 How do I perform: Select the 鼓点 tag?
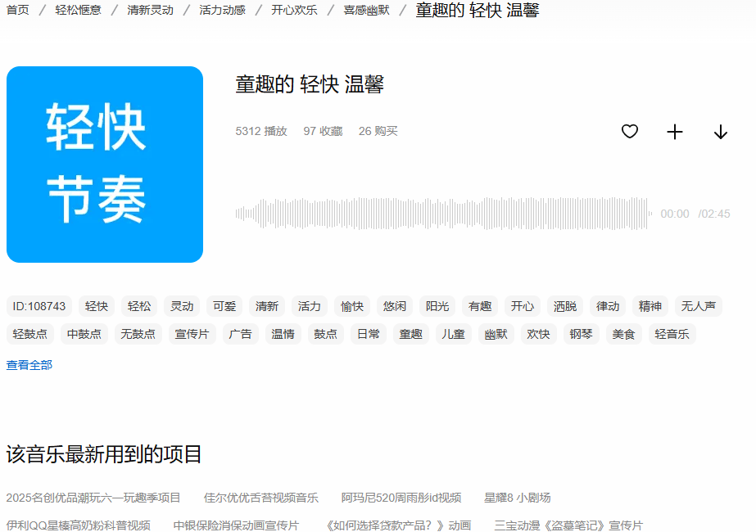(325, 335)
